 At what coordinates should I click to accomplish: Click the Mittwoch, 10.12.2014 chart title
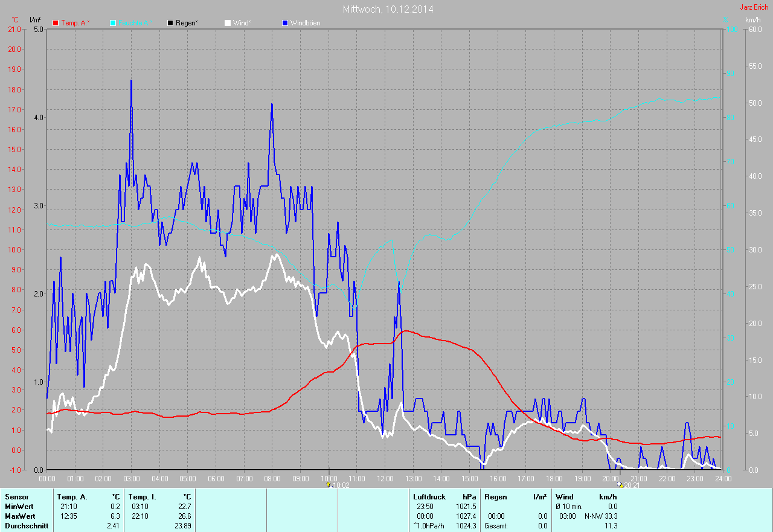point(388,9)
